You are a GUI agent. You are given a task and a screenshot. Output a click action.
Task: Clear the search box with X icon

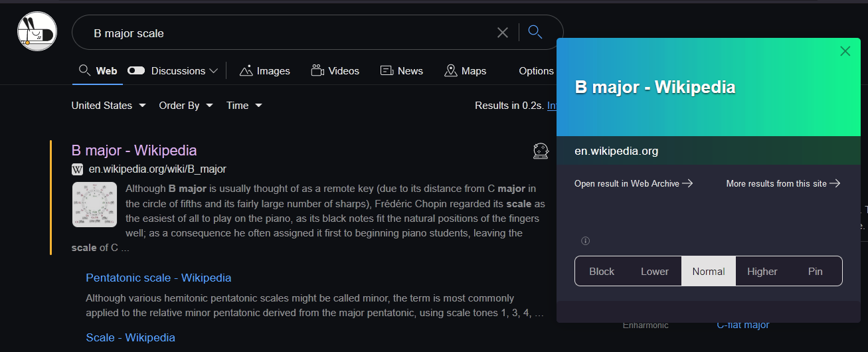(503, 33)
